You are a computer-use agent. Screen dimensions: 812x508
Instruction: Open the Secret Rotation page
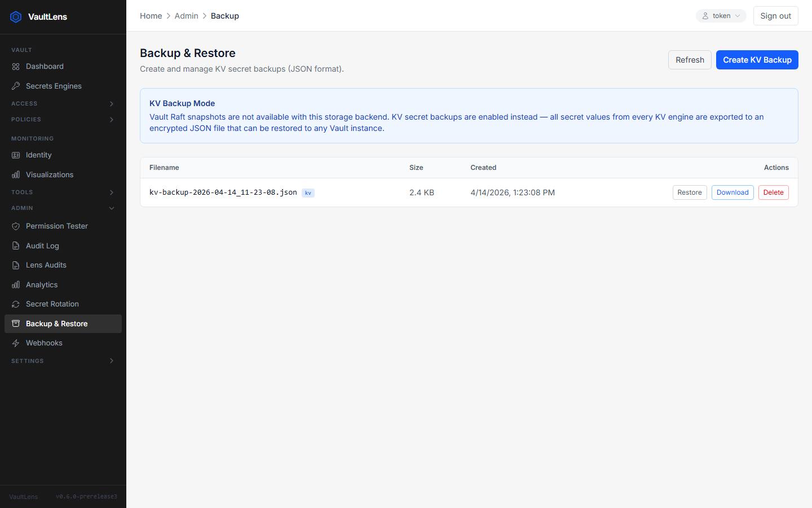pos(63,304)
